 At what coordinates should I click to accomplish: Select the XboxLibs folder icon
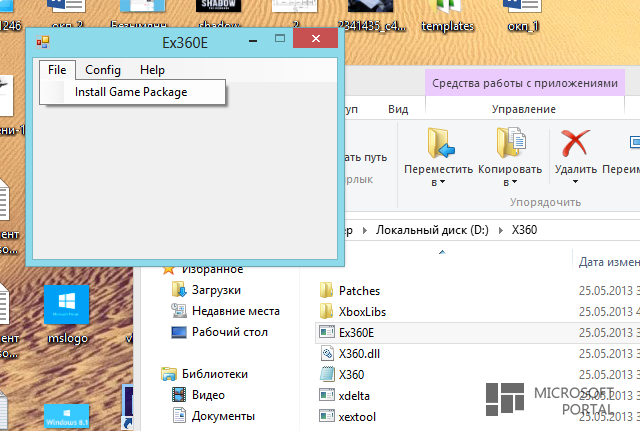(326, 311)
